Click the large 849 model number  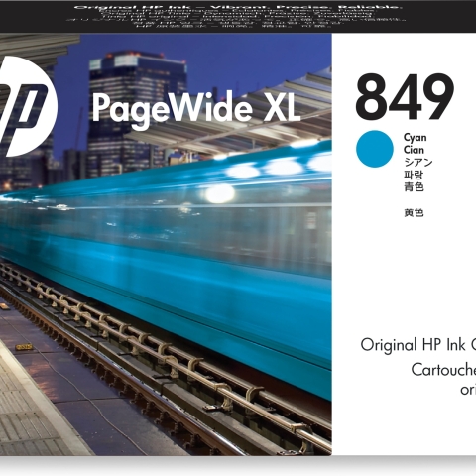click(x=405, y=96)
